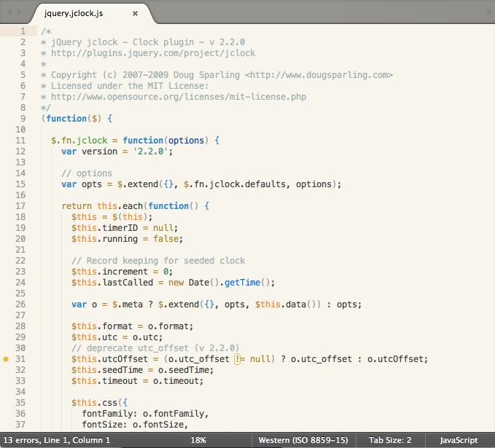Click '$this.timerID = null;' line

tap(125, 228)
